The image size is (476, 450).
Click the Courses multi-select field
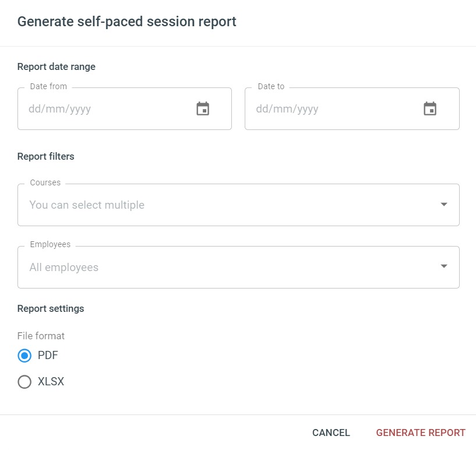click(238, 205)
